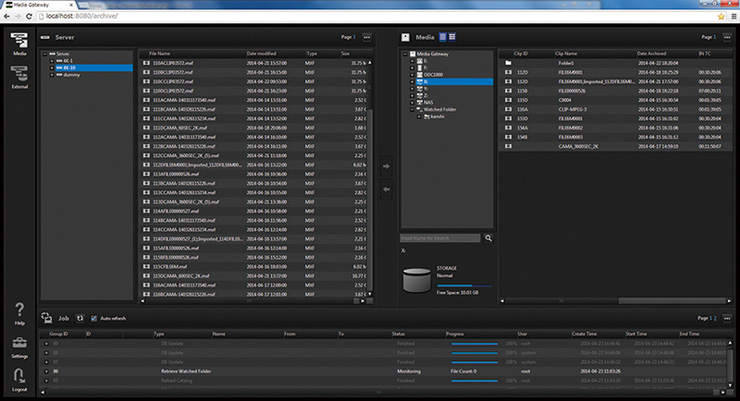Click the Input Name for Search field
Viewport: 740px width, 401px height.
(440, 238)
